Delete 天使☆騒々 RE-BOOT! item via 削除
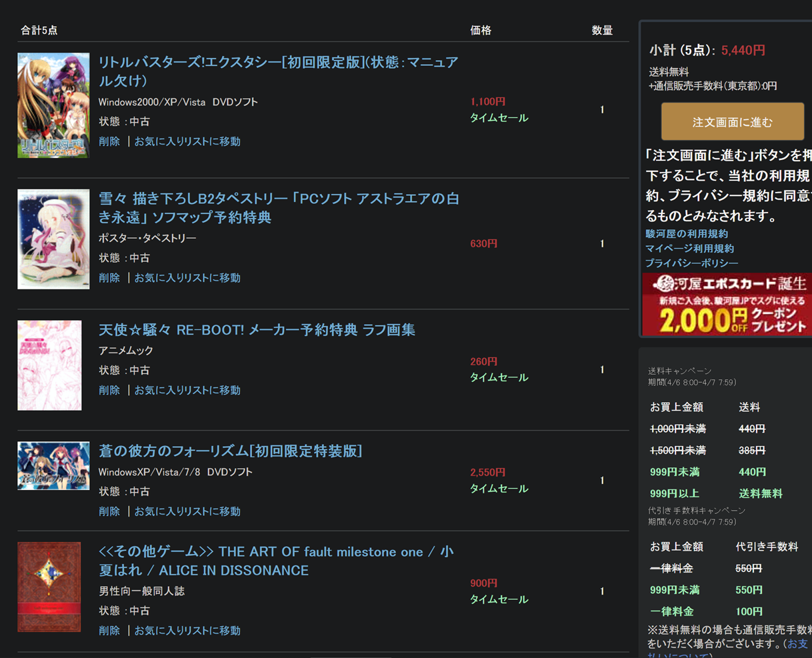Viewport: 812px width, 658px height. pyautogui.click(x=109, y=390)
